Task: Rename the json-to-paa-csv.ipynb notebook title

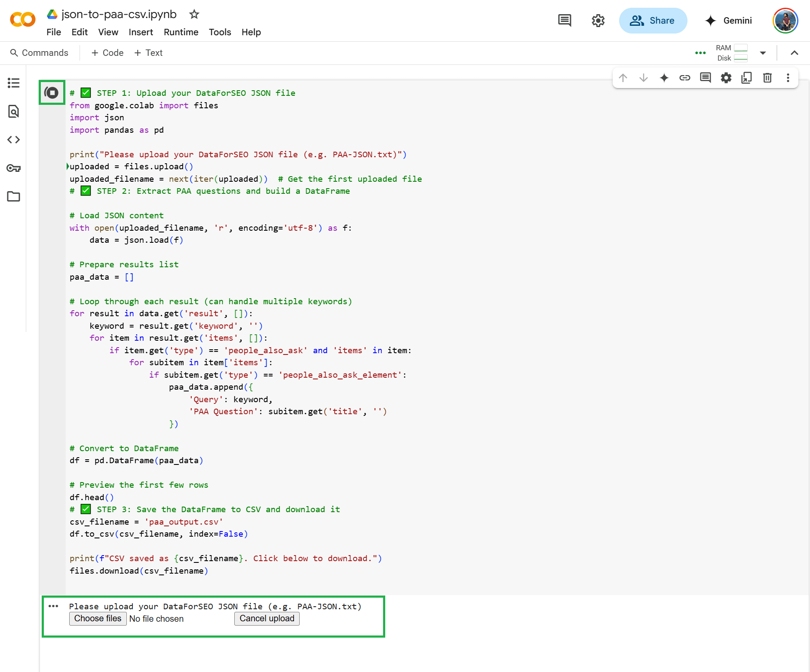Action: click(x=119, y=14)
